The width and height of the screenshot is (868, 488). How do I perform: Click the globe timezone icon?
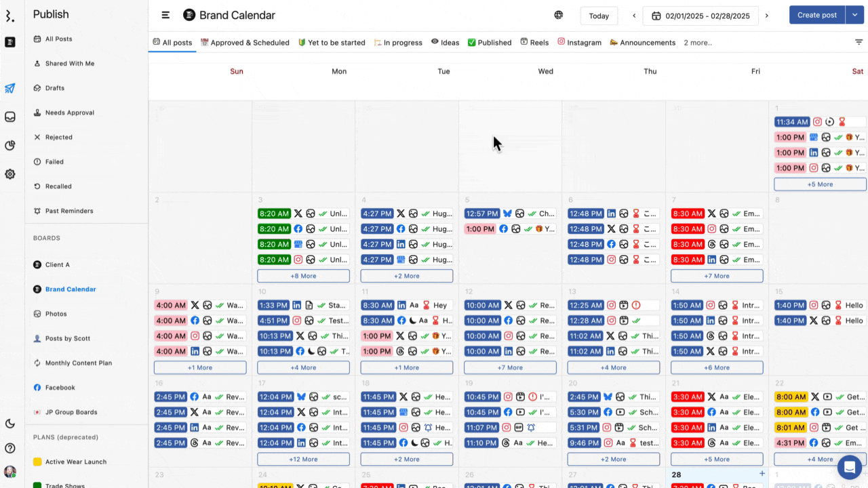tap(558, 15)
